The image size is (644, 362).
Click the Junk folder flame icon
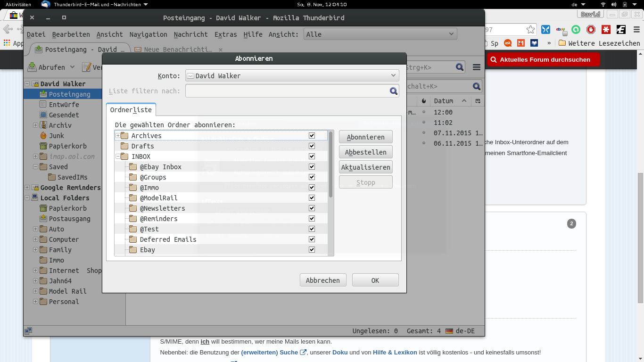point(43,136)
